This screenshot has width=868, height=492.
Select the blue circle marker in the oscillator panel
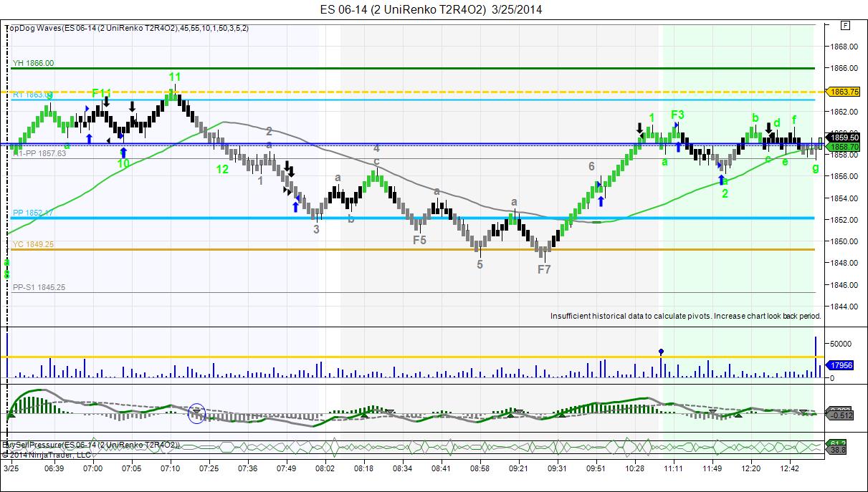click(196, 413)
